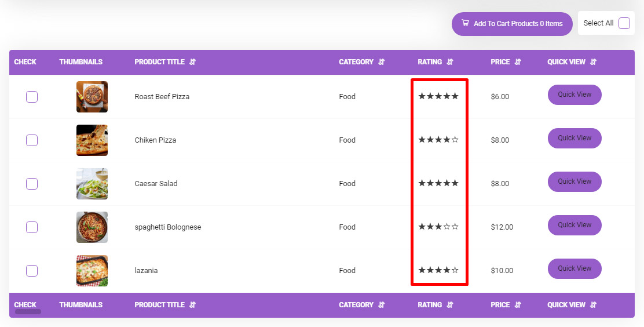Open Quick View for spaghetti Bolognese

(575, 225)
